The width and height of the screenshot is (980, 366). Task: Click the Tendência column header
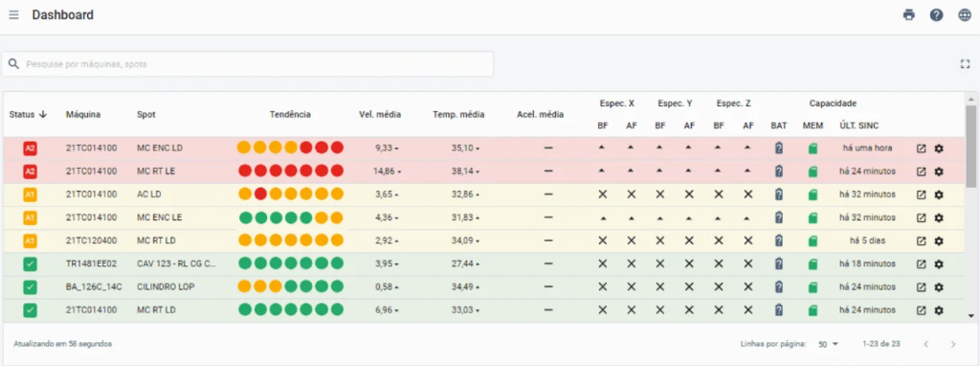pyautogui.click(x=290, y=114)
